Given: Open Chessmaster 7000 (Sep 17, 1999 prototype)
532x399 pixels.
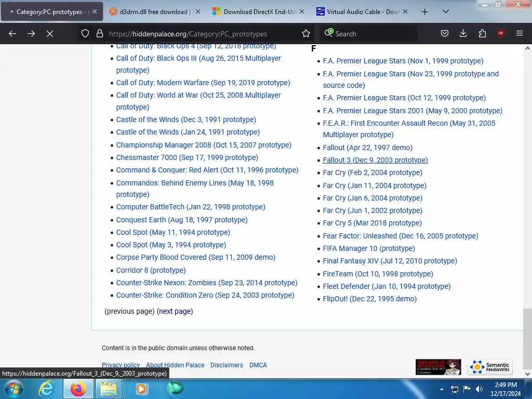Looking at the screenshot, I should click(x=187, y=157).
